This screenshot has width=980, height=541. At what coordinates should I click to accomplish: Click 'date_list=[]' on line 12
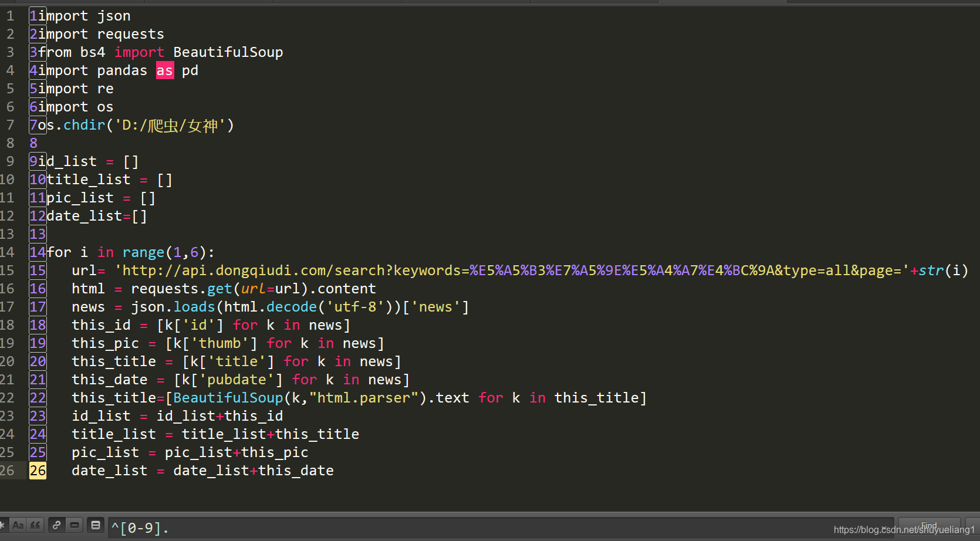pos(97,216)
